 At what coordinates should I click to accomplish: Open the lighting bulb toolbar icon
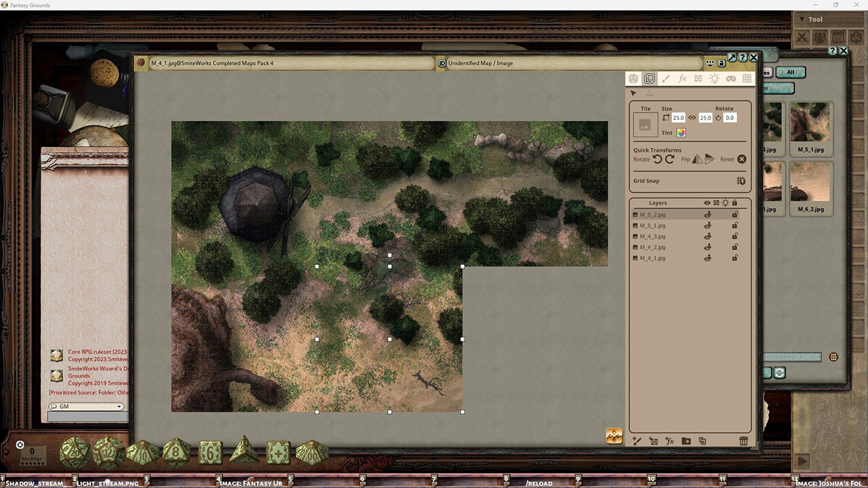point(714,78)
